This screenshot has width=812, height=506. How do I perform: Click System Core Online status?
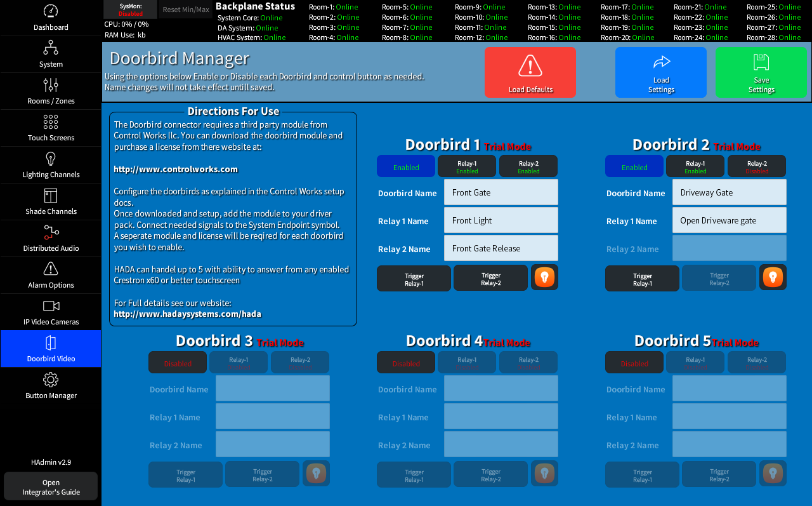point(250,18)
